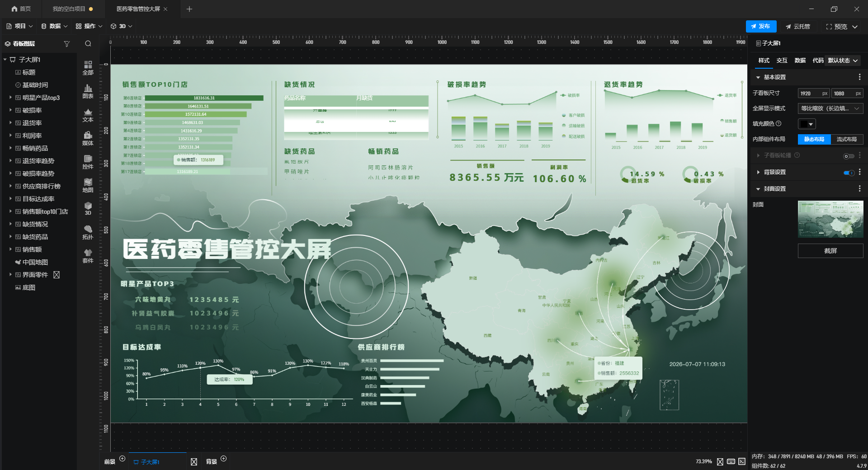Open the 拓扑 topology components icon
This screenshot has width=868, height=470.
click(88, 232)
